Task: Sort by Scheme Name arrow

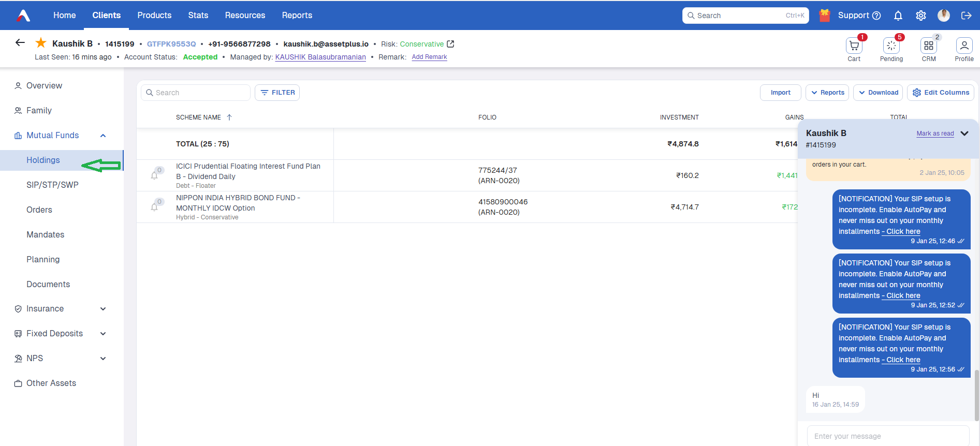Action: (229, 117)
